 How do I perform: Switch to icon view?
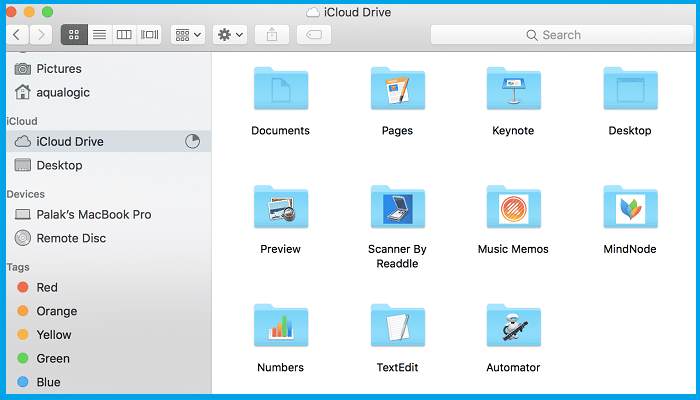click(x=74, y=34)
